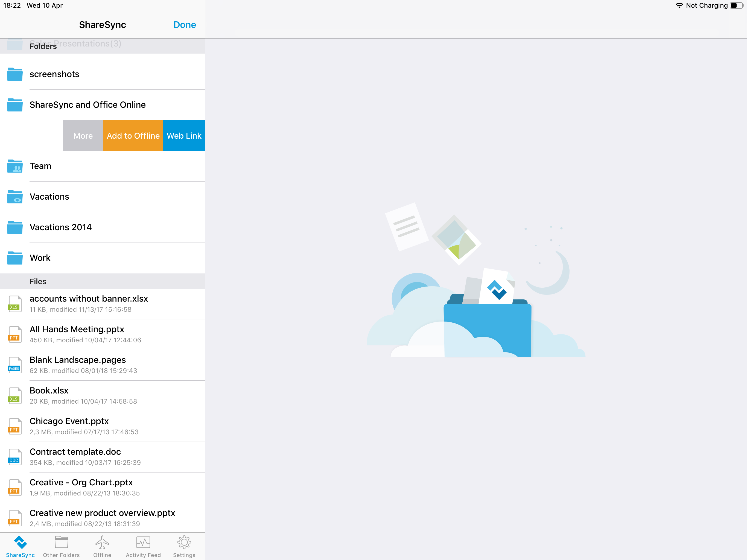The height and width of the screenshot is (560, 747).
Task: Switch to Other Folders tab
Action: [62, 547]
